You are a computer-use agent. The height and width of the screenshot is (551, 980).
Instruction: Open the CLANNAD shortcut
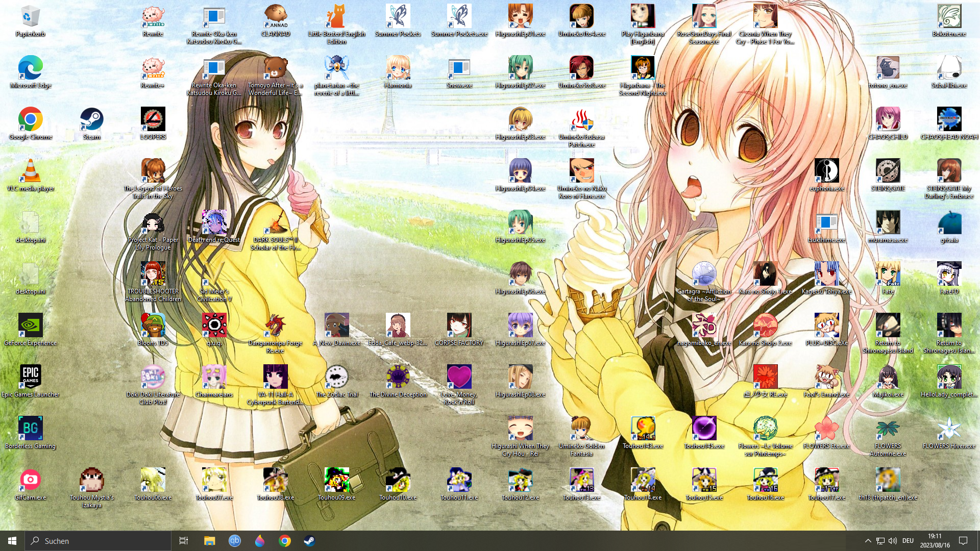[275, 20]
